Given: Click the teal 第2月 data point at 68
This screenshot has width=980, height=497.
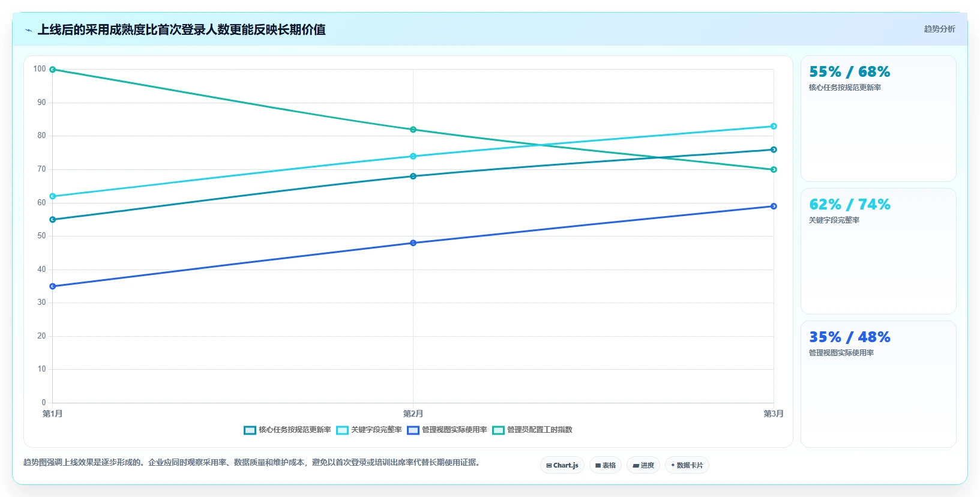Looking at the screenshot, I should click(413, 176).
